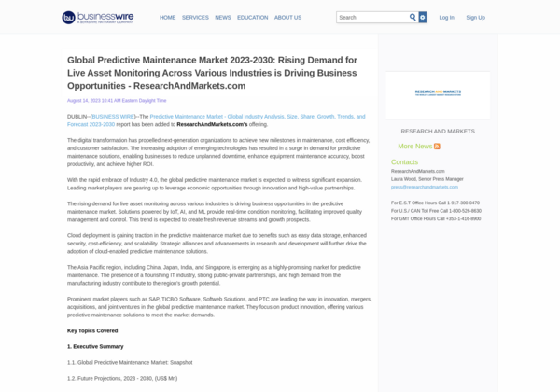Click the bold ResearchAndMarkets.com's text

tap(212, 124)
